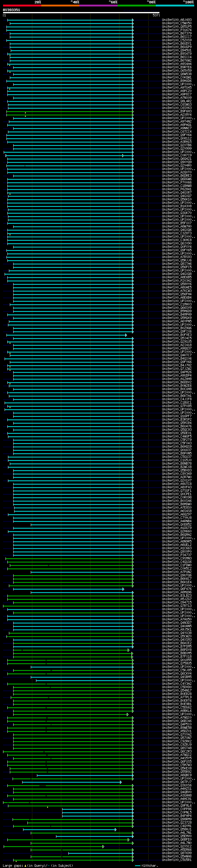Image resolution: width=197 pixels, height=868 pixels.
Task: Select row label UniRef100_A8XFA3
Action: click(x=177, y=487)
